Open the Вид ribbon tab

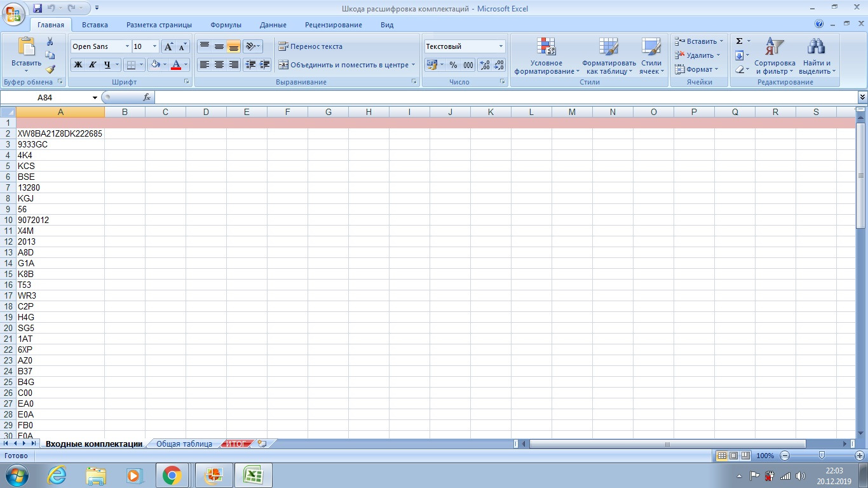(x=387, y=25)
